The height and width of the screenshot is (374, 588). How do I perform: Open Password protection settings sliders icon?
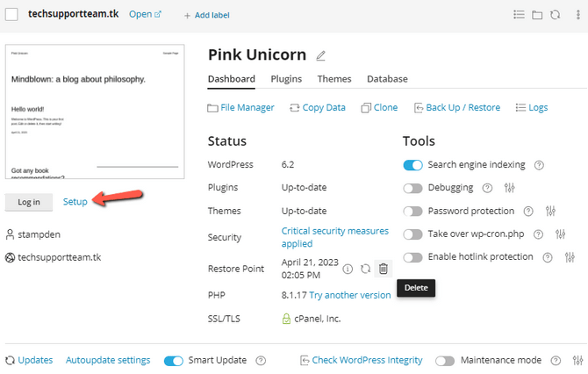click(x=550, y=212)
